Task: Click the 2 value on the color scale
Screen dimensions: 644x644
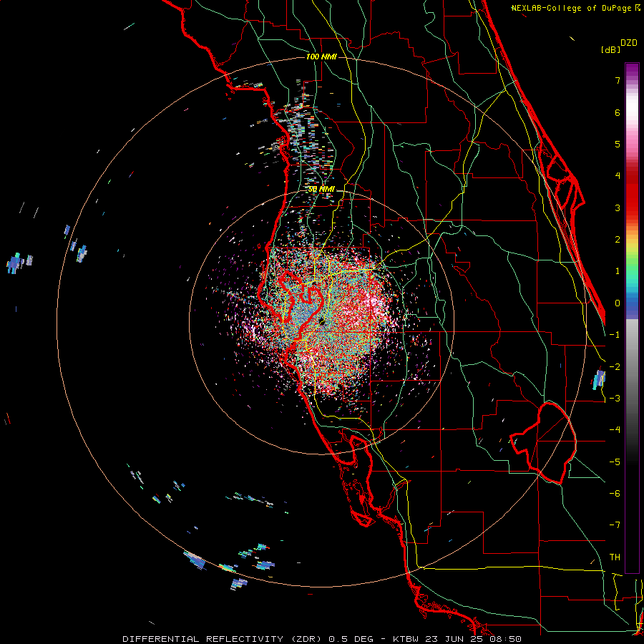Action: click(618, 240)
